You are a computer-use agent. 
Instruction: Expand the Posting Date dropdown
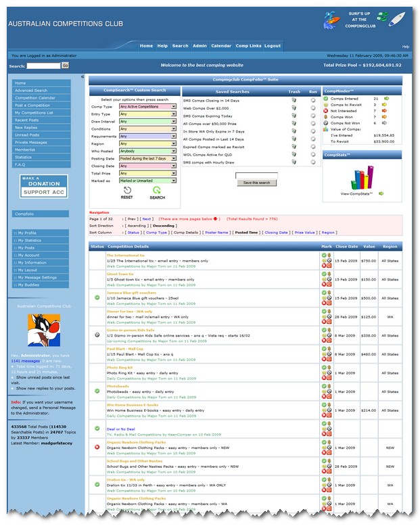[148, 158]
